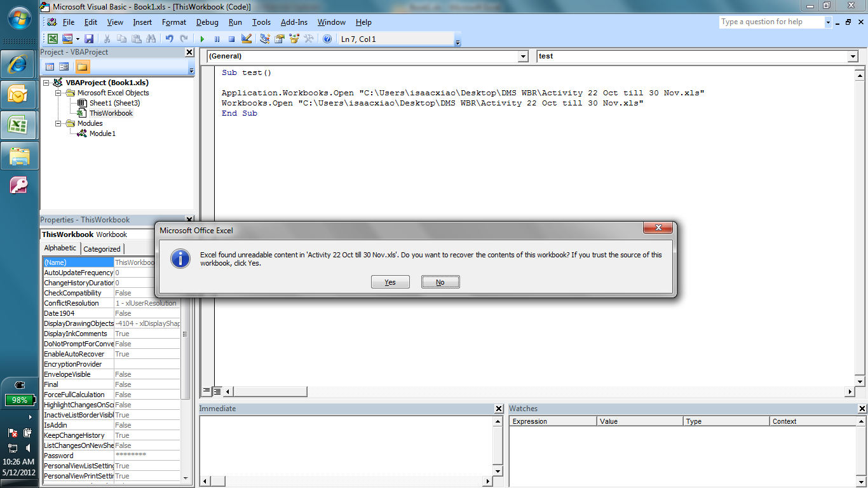Select the AutoUpdateFrequency property row
Image resolution: width=868 pixels, height=488 pixels.
pos(112,273)
